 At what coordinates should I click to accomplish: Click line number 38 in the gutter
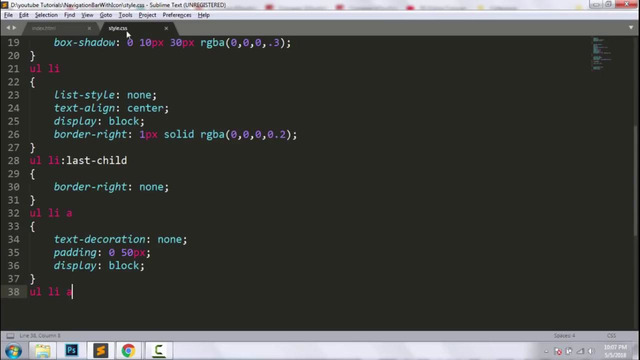point(13,292)
